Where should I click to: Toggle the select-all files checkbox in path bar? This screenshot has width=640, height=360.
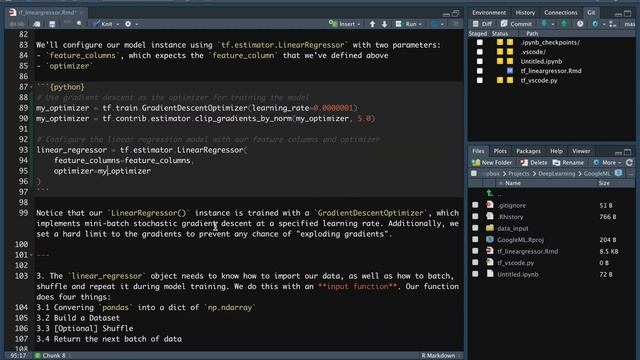474,173
